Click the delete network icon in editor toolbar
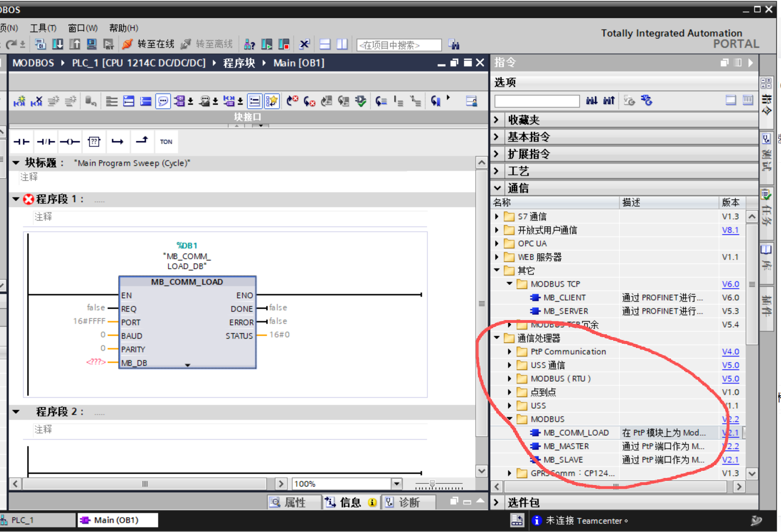 [37, 101]
